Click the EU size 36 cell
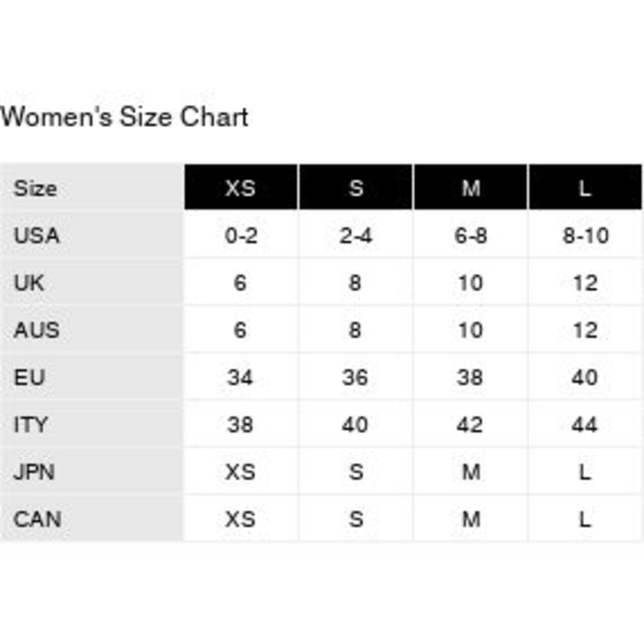The height and width of the screenshot is (644, 644). [x=355, y=377]
